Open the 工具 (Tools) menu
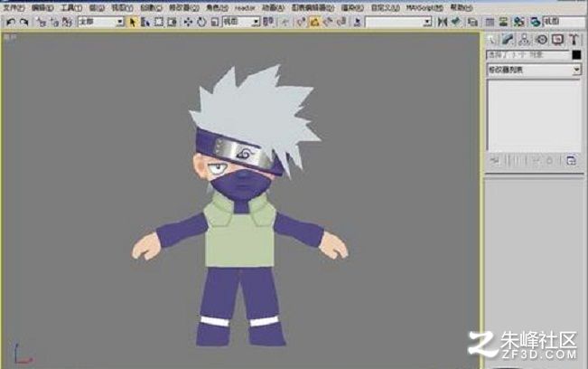 tap(71, 7)
